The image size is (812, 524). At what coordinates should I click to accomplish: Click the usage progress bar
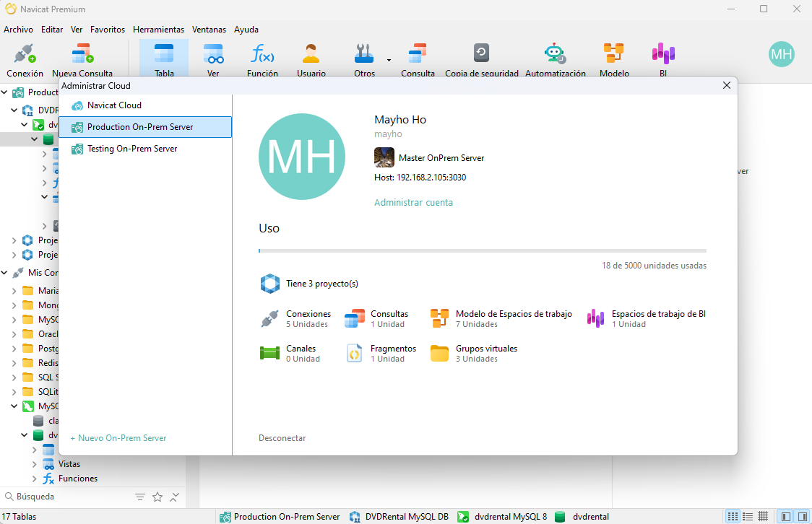coord(483,251)
